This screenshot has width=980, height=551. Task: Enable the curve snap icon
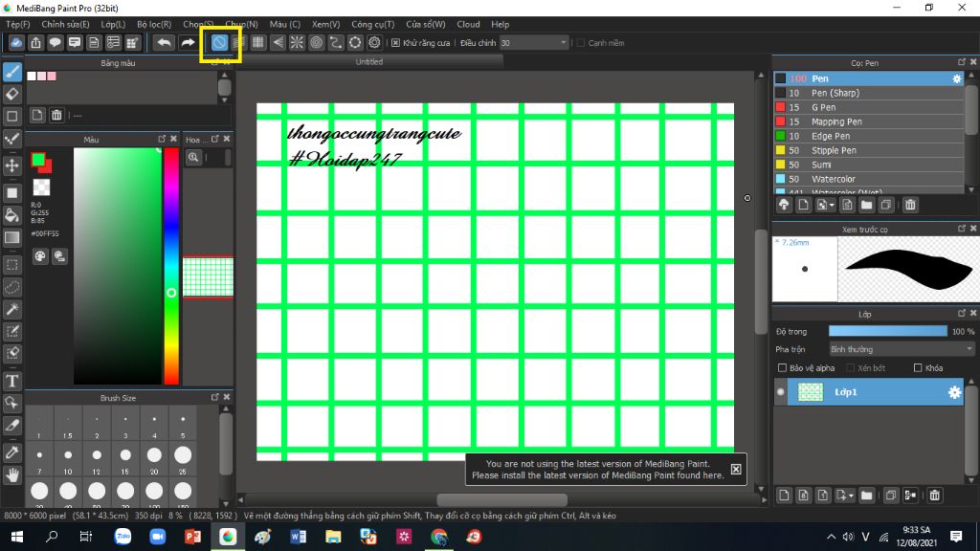click(x=336, y=42)
